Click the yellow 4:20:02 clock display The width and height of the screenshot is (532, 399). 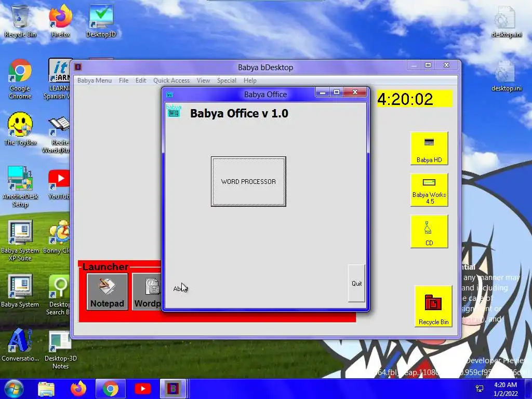(415, 99)
